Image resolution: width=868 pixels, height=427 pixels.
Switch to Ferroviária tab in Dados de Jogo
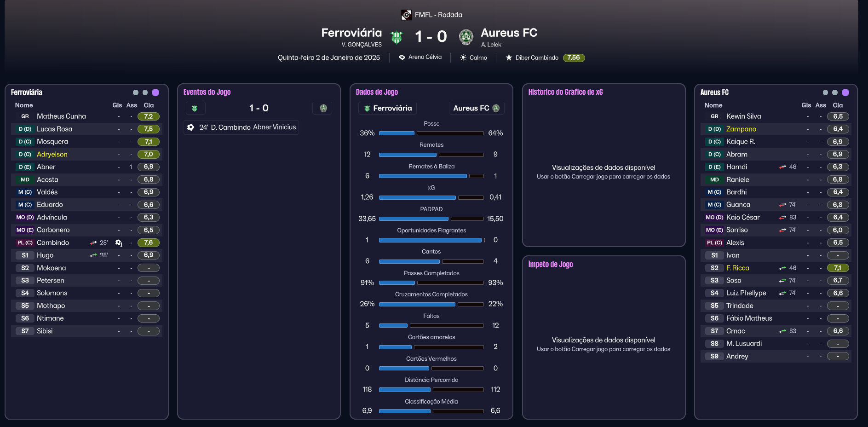(387, 108)
